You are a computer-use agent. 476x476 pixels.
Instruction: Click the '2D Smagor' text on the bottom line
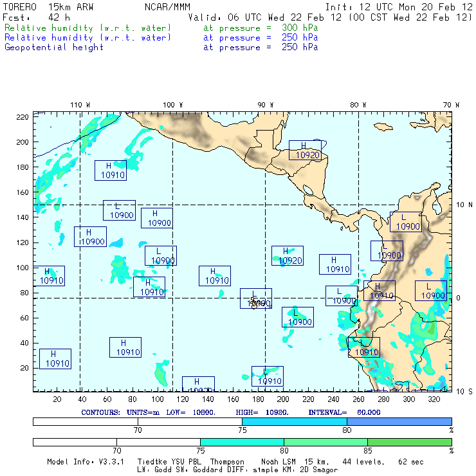(x=319, y=470)
